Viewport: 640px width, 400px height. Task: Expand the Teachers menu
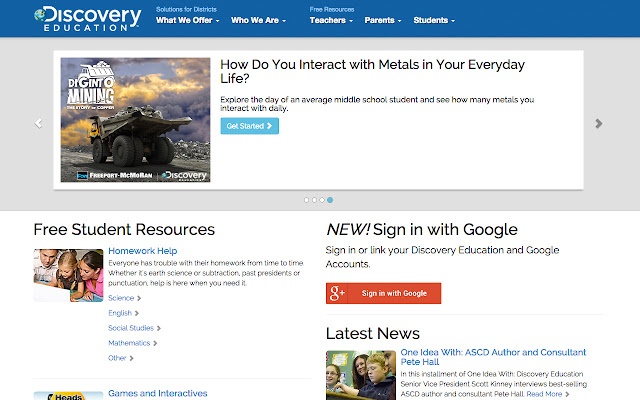click(x=331, y=20)
